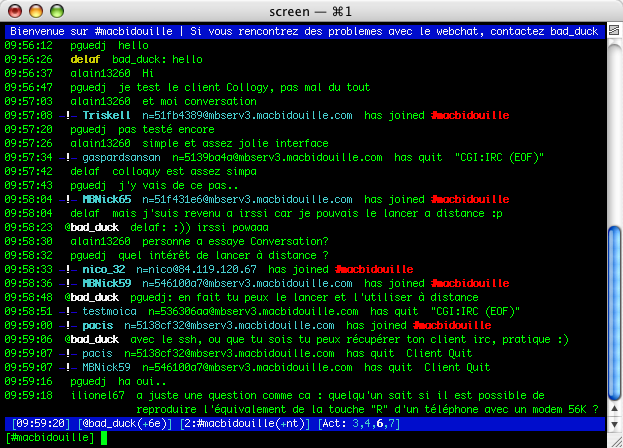Click the message 'delaf: :)) irssi powaaa'

point(199,228)
